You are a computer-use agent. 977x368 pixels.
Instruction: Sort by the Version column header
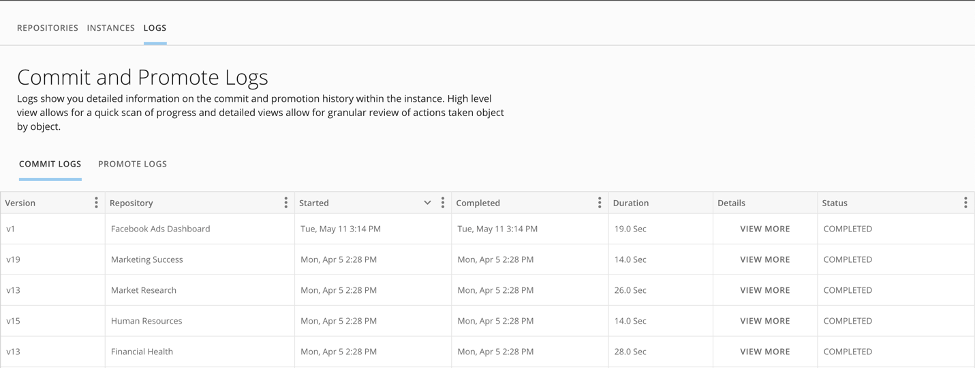coord(21,203)
